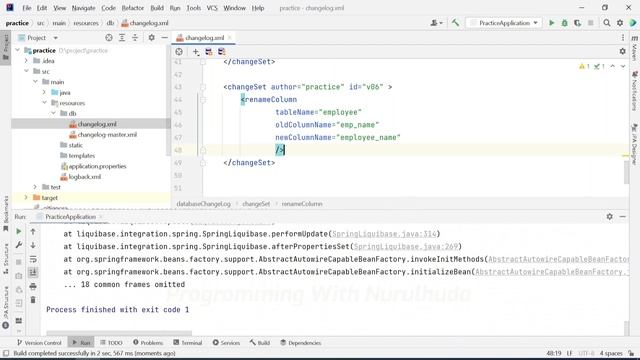This screenshot has height=360, width=640.
Task: Open the Notifications side panel
Action: point(635,91)
